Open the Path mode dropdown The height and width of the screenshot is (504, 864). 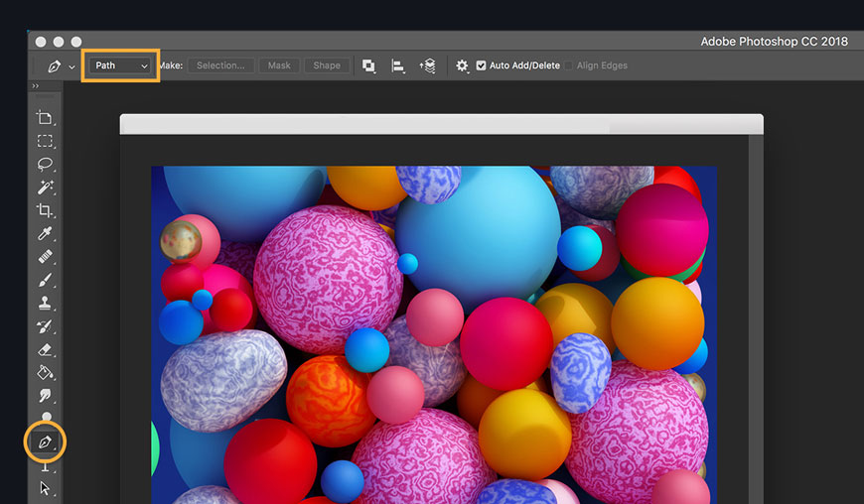[x=120, y=65]
